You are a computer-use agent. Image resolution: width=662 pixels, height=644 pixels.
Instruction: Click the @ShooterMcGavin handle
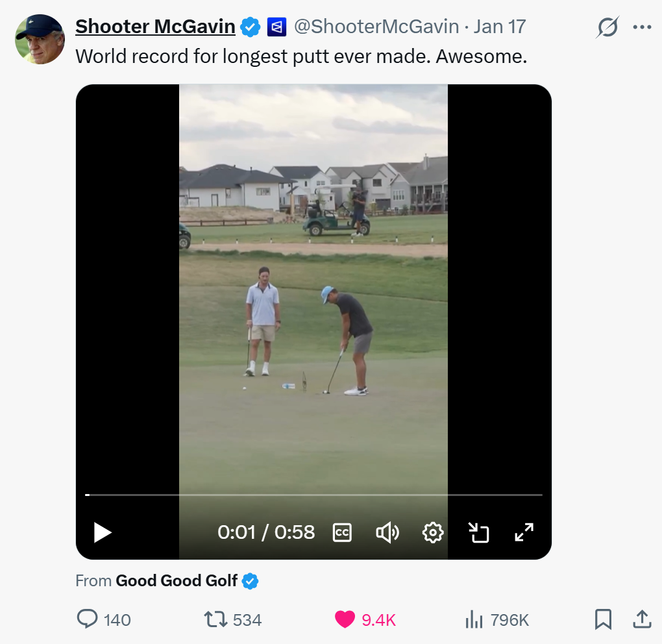[376, 27]
